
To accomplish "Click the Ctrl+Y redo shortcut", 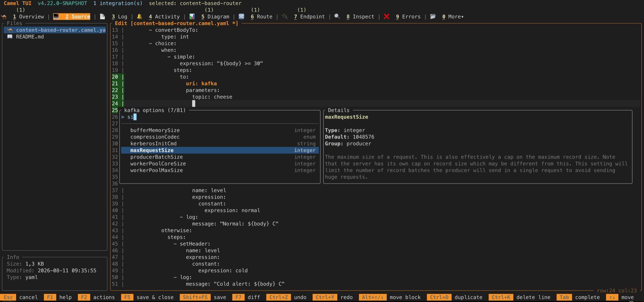I will pos(333,298).
